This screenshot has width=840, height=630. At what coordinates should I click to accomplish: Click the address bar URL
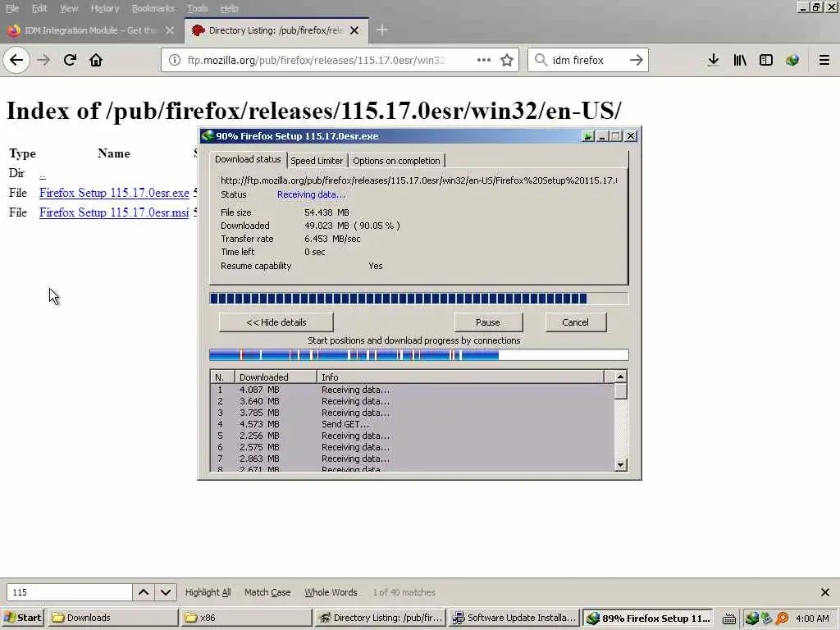(x=316, y=60)
